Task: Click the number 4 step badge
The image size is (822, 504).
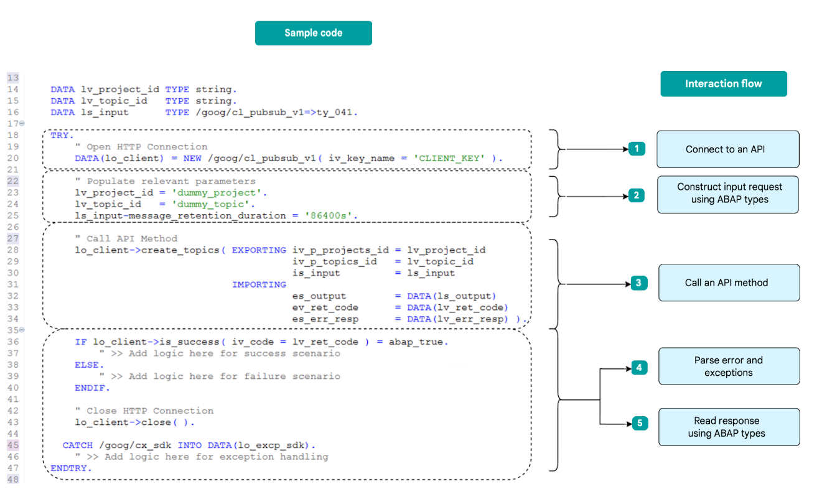Action: tap(638, 367)
